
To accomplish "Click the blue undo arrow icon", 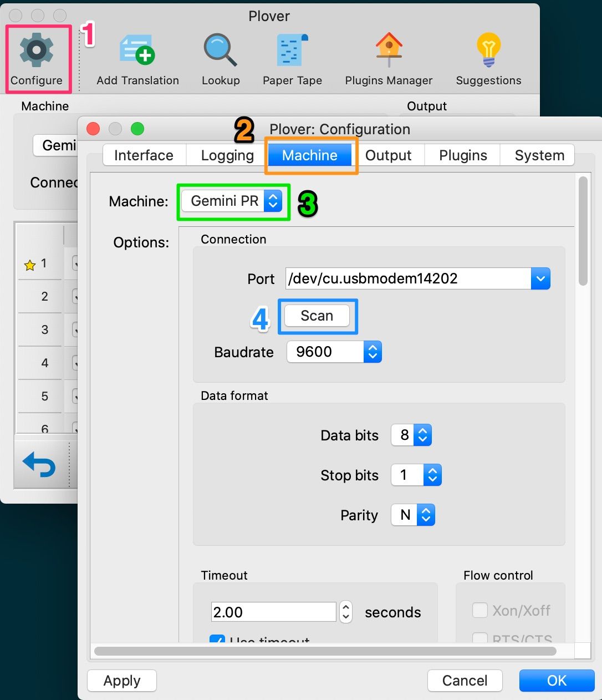I will [x=39, y=465].
